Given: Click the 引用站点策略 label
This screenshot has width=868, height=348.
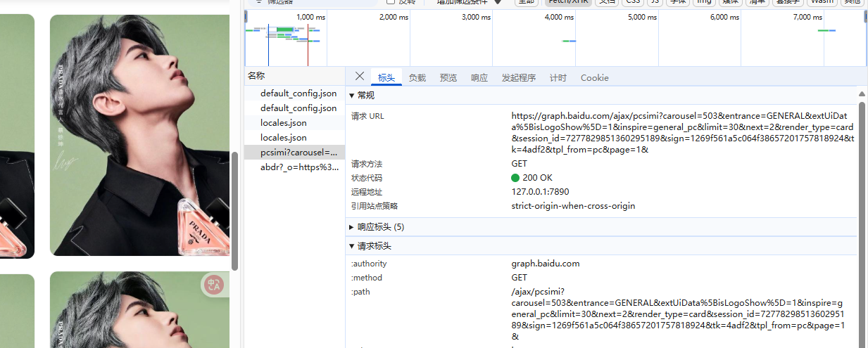Looking at the screenshot, I should tap(375, 206).
